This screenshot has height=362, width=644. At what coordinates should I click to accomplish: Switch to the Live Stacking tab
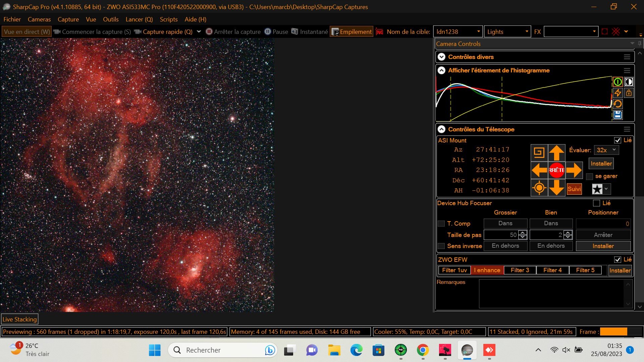(19, 319)
